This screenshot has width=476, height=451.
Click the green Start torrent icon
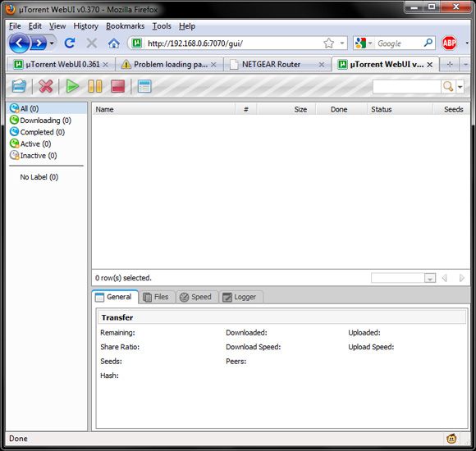click(x=72, y=86)
